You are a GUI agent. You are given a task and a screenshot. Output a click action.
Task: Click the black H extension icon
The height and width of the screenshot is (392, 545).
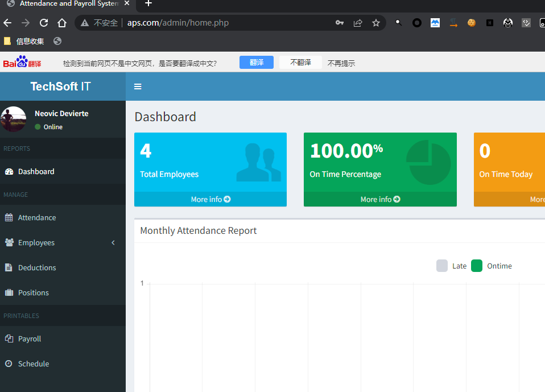point(490,23)
